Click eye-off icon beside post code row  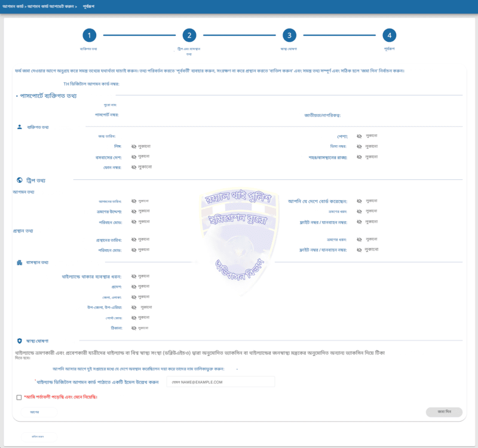[x=134, y=318]
